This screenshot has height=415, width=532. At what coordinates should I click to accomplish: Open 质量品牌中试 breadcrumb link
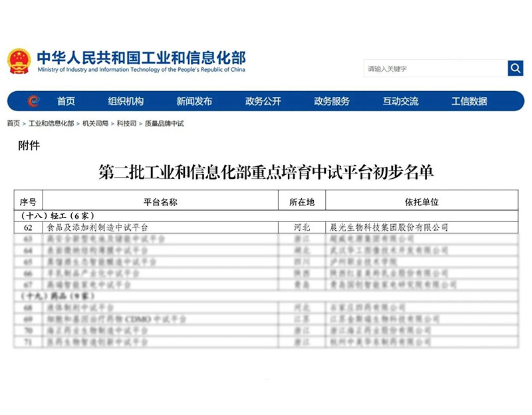[164, 123]
